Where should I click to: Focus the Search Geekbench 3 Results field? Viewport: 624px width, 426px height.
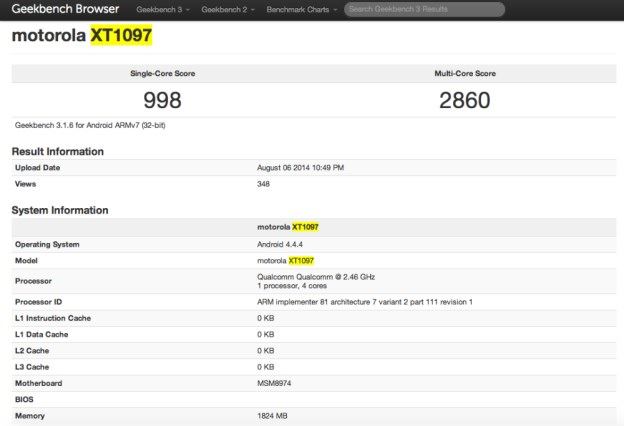tap(424, 9)
